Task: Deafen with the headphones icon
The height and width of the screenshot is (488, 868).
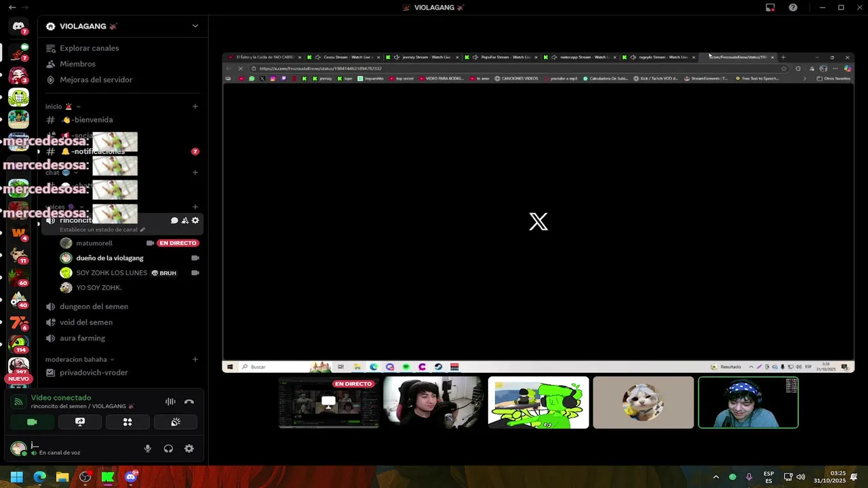Action: (x=168, y=448)
